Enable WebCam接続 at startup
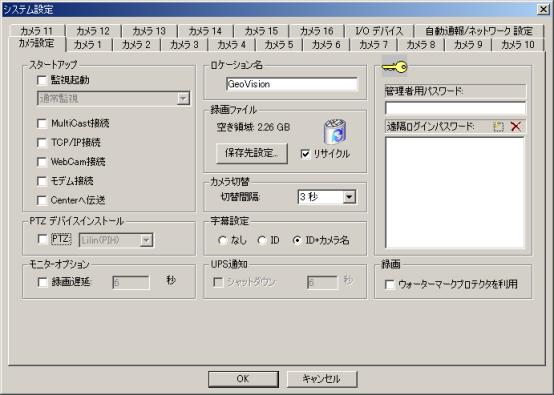Image resolution: width=554 pixels, height=395 pixels. pyautogui.click(x=42, y=162)
